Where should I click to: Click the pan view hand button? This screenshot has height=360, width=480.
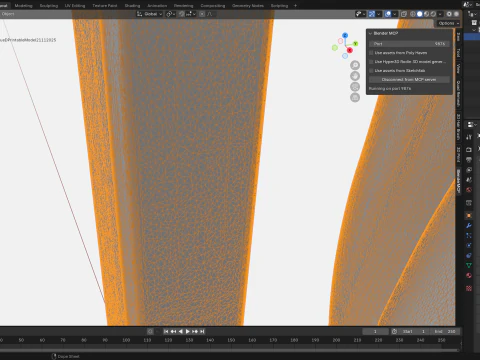point(355,76)
